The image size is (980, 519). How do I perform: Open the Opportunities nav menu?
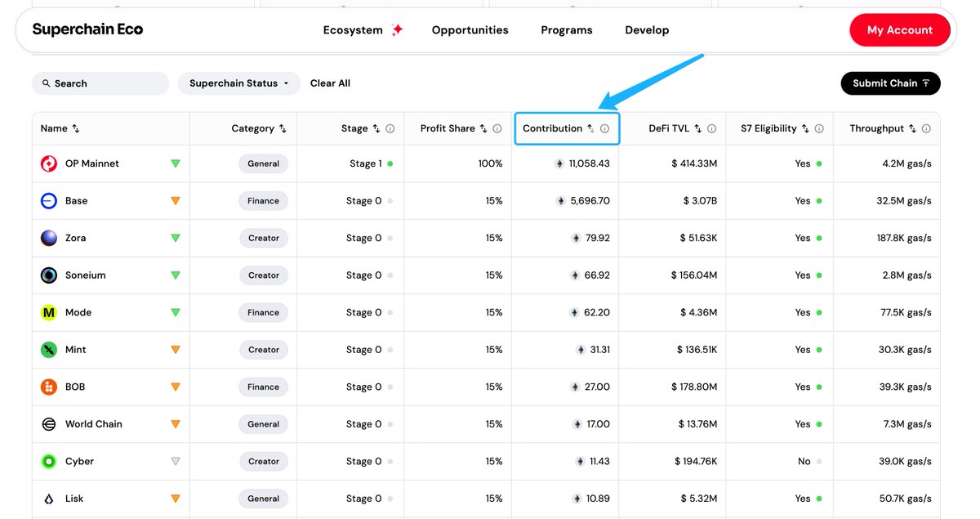point(470,29)
